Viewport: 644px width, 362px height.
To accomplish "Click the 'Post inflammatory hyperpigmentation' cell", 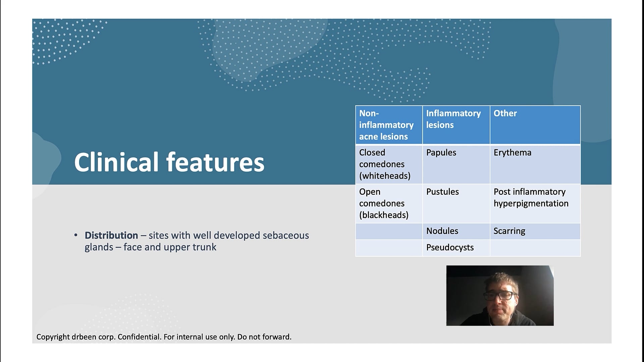I will (535, 203).
